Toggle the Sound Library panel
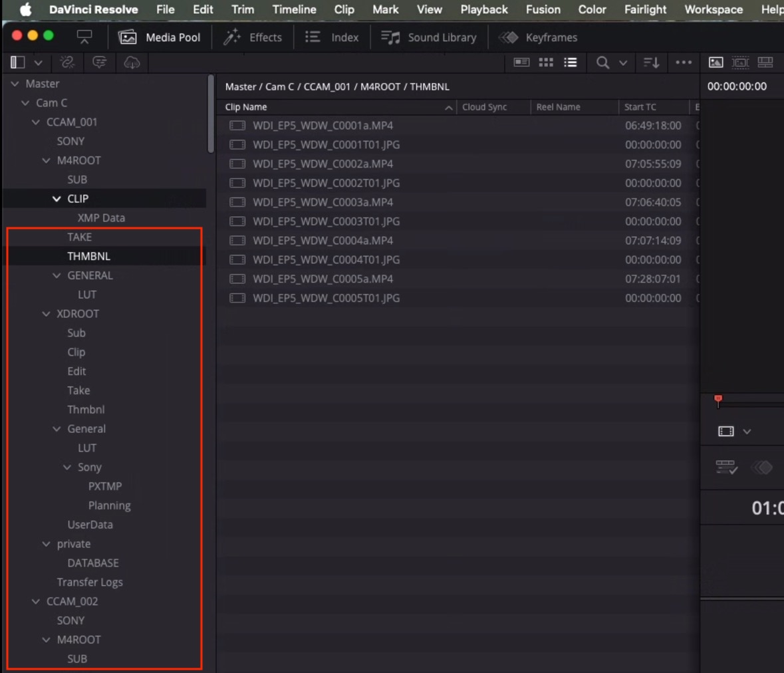This screenshot has width=784, height=673. (x=428, y=37)
